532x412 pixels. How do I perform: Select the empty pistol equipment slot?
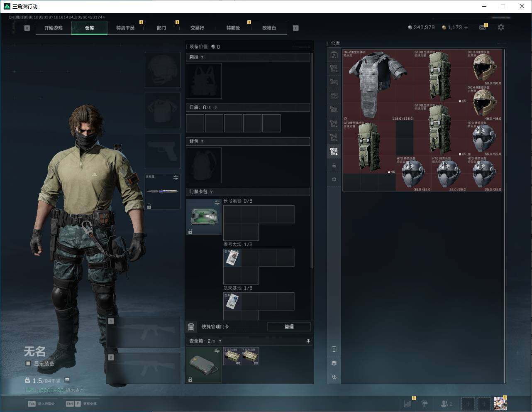(x=162, y=151)
